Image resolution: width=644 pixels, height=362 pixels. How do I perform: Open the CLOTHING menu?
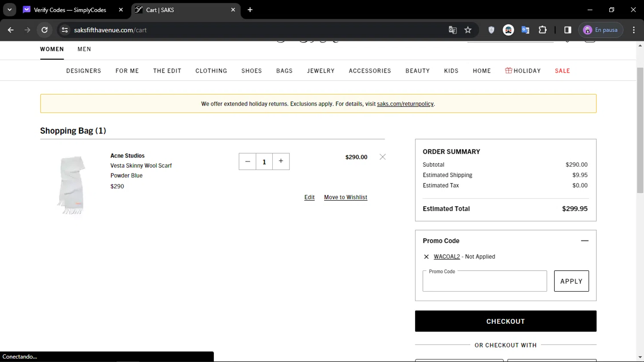pyautogui.click(x=211, y=71)
